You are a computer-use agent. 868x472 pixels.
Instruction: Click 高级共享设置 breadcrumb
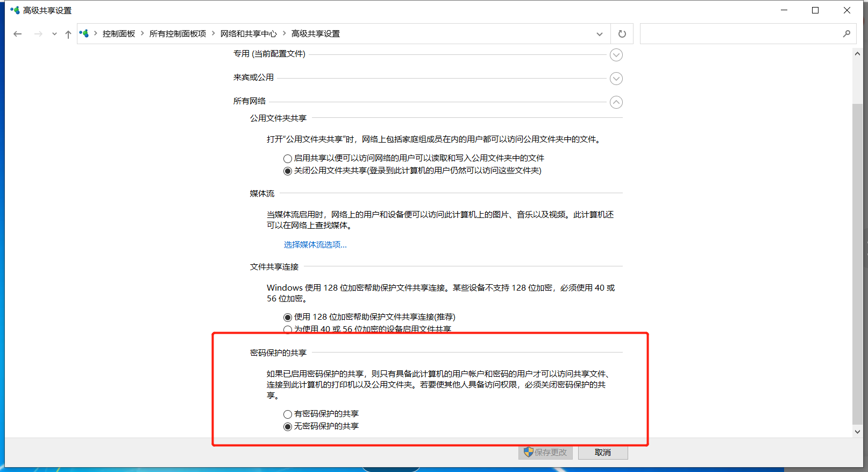[316, 33]
